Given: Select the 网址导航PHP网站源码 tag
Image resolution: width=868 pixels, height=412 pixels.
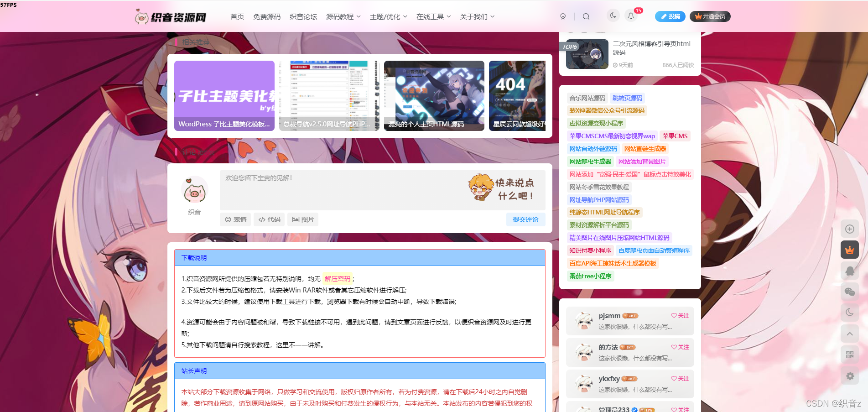Looking at the screenshot, I should click(599, 200).
